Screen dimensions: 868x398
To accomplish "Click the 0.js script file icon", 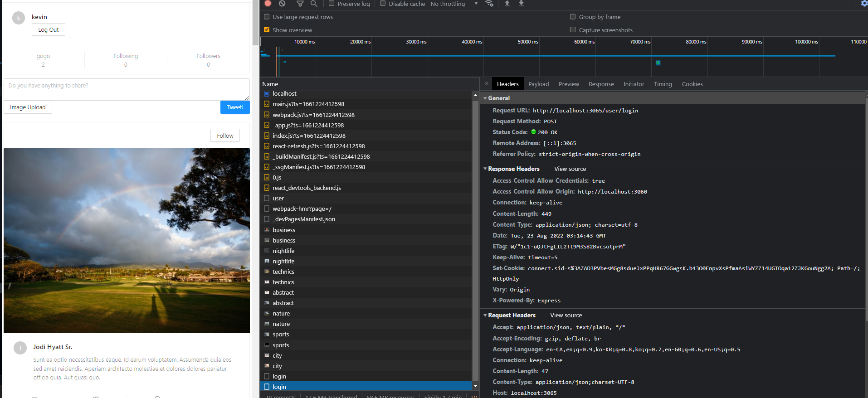I will [x=267, y=177].
